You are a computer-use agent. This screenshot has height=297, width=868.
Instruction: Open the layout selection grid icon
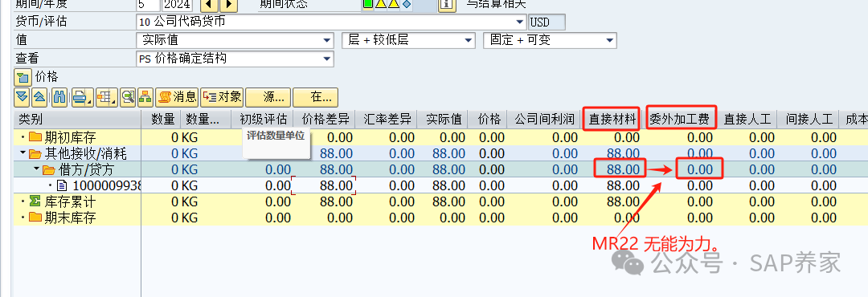[x=106, y=97]
